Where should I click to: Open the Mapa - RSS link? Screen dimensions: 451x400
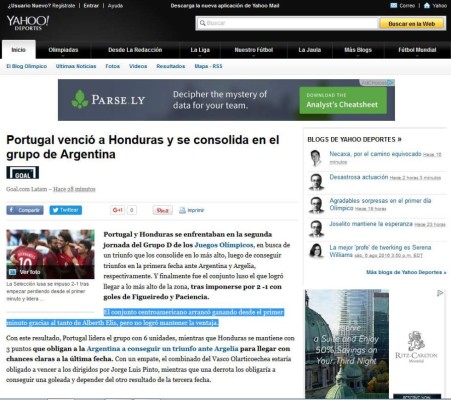click(208, 66)
